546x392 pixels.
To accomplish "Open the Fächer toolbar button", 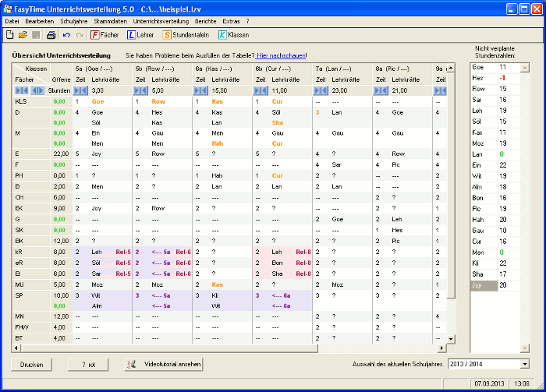I will [x=105, y=35].
